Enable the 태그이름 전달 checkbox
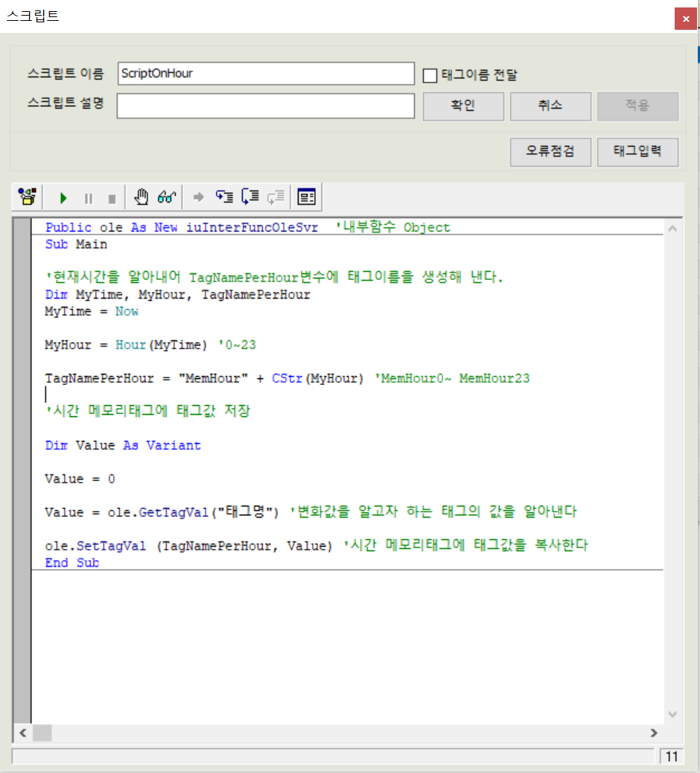The width and height of the screenshot is (700, 773). [429, 74]
